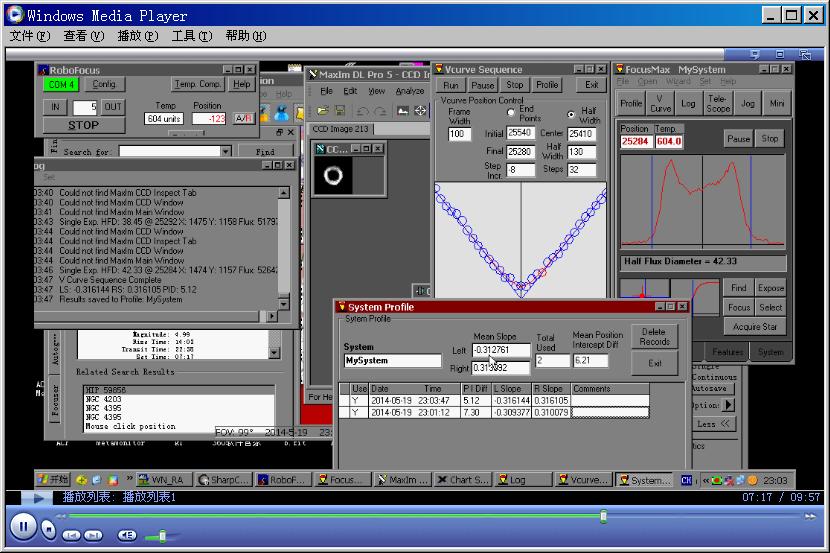Expand the Option arrow button

pos(729,405)
